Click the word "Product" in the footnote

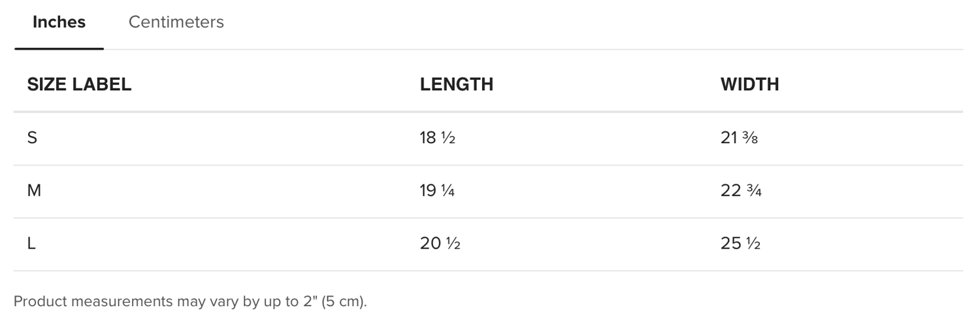coord(41,302)
